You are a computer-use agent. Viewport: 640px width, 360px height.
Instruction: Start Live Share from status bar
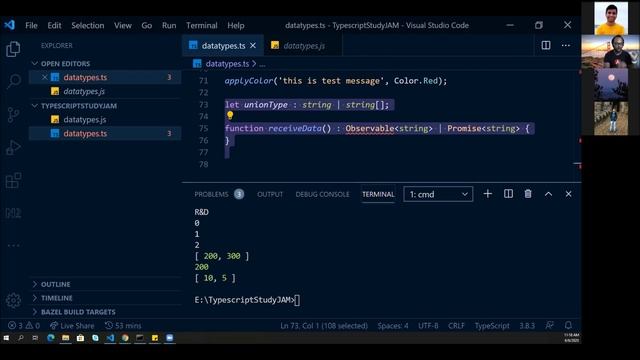[72, 326]
